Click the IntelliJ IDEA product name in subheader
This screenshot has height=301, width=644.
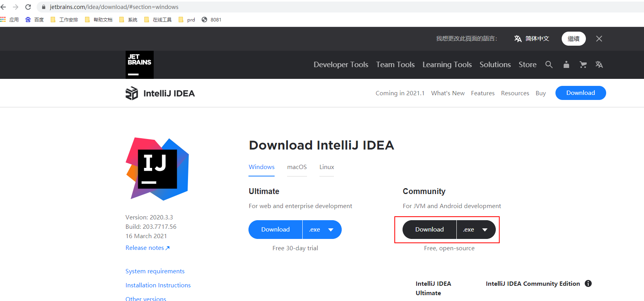point(169,93)
